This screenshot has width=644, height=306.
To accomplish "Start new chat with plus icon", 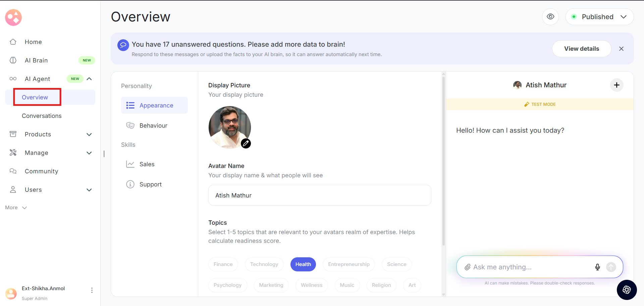I will (616, 85).
